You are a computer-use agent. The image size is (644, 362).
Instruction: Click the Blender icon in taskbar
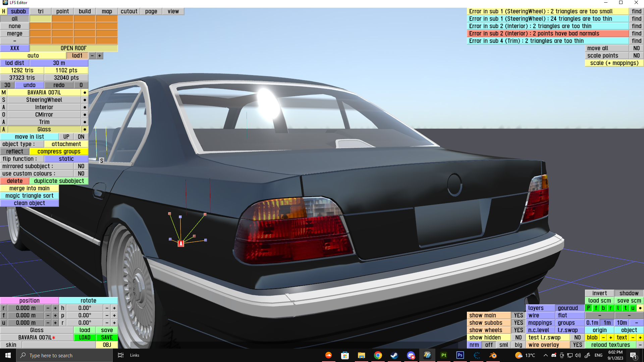[493, 355]
